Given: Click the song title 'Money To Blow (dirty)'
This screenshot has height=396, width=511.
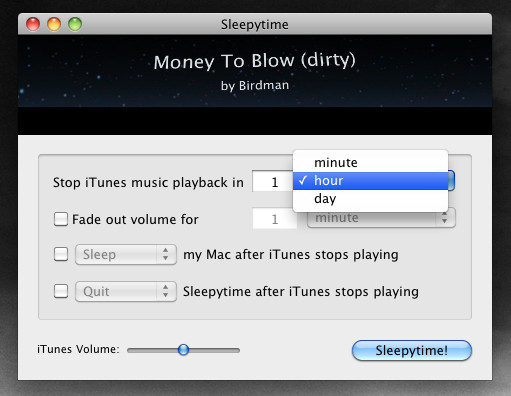Looking at the screenshot, I should click(x=255, y=61).
